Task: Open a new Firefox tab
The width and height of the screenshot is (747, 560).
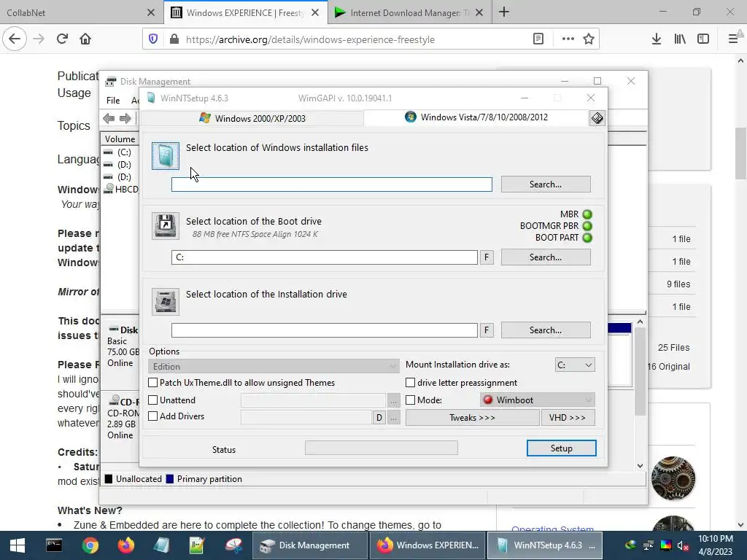Action: tap(504, 12)
